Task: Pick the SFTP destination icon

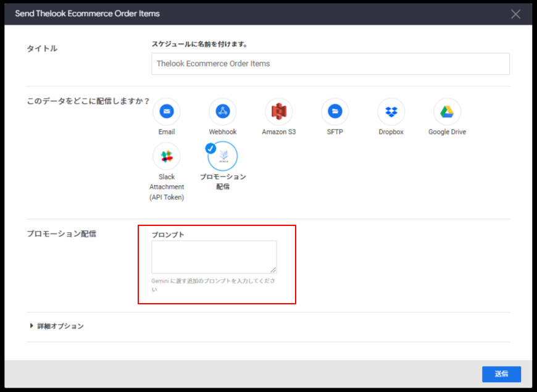Action: pos(335,112)
